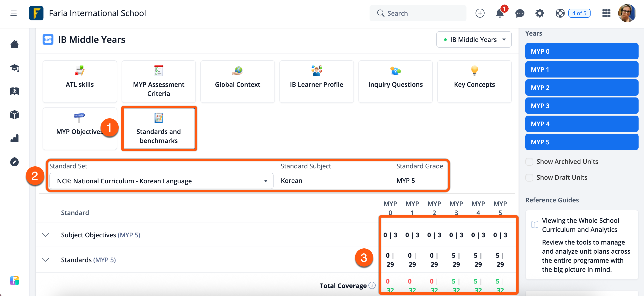This screenshot has width=644, height=296.
Task: Click the add new plus icon
Action: pos(480,13)
